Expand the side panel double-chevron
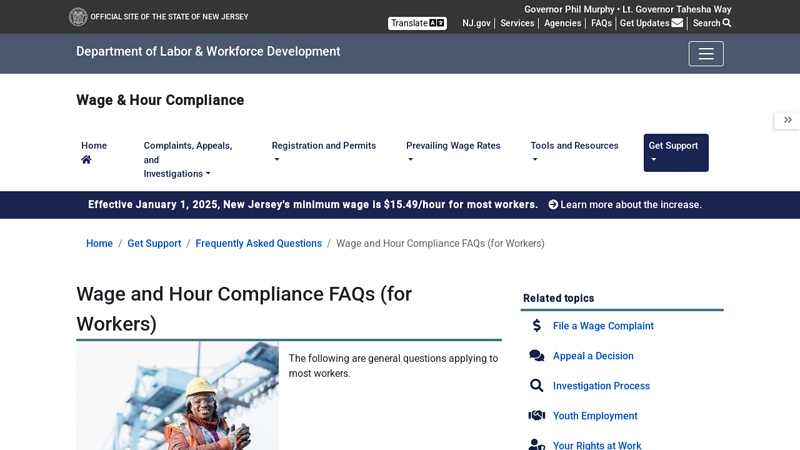This screenshot has height=450, width=800. [x=787, y=120]
